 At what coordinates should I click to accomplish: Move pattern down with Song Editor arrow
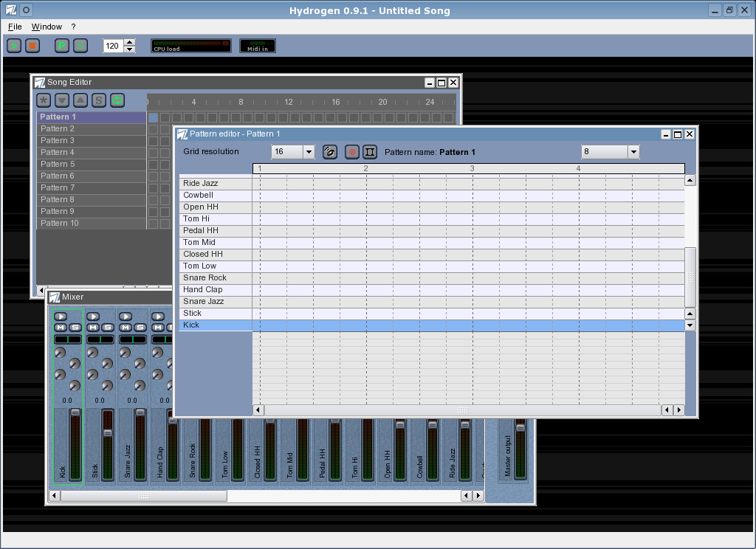pyautogui.click(x=62, y=100)
